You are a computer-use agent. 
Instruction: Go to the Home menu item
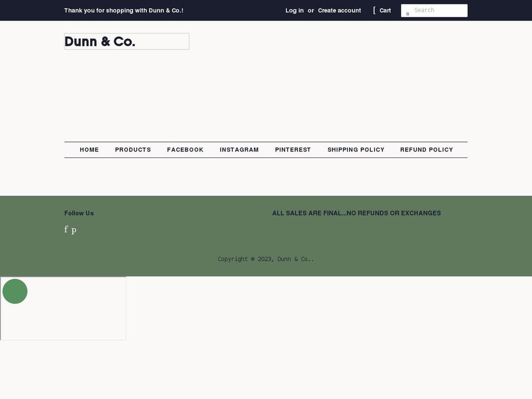[89, 150]
